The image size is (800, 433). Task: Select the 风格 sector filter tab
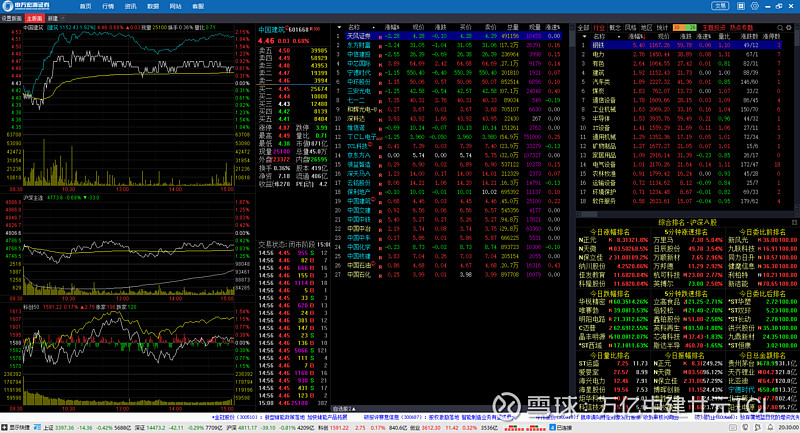coord(631,28)
